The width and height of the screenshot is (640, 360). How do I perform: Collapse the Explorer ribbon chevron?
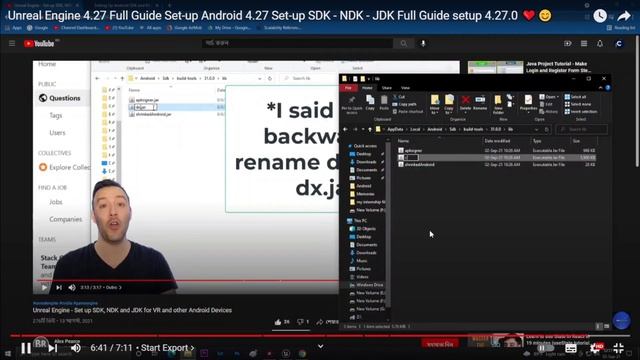(600, 88)
